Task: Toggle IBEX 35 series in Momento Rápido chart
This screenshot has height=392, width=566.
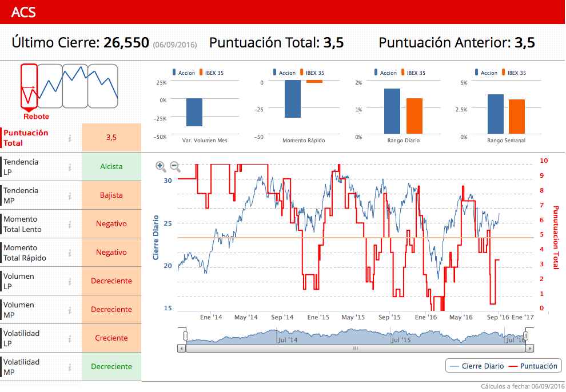Action: pyautogui.click(x=312, y=73)
